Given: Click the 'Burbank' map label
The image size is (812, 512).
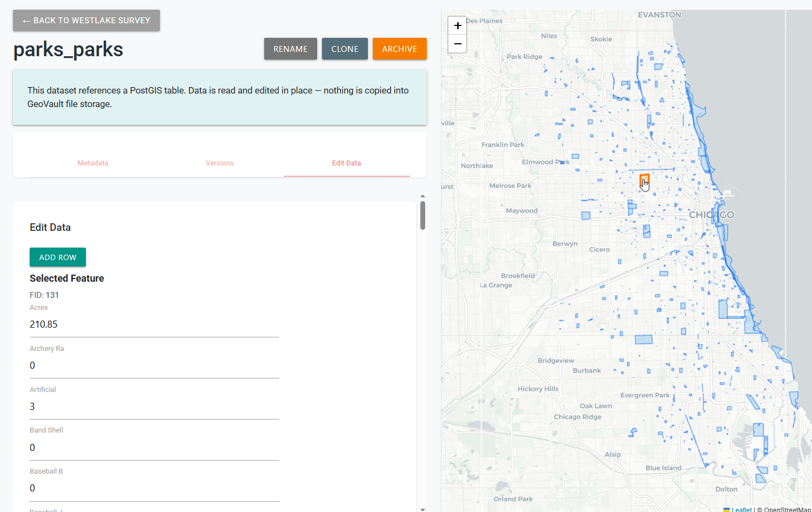Looking at the screenshot, I should 587,371.
